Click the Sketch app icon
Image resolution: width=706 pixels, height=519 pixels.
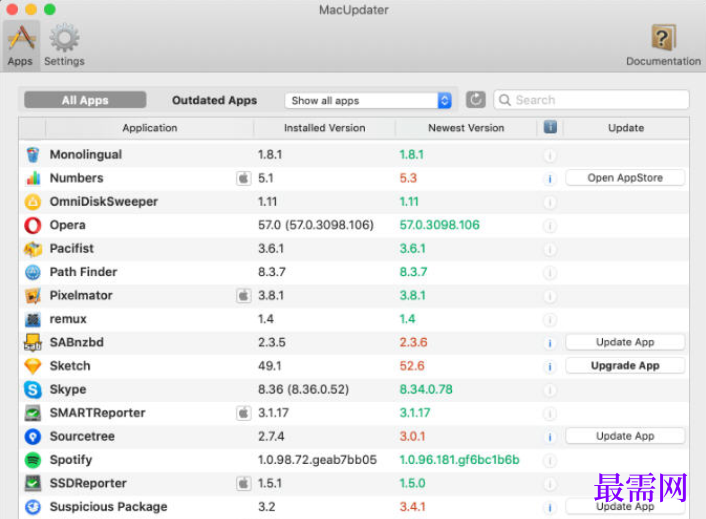click(x=33, y=366)
